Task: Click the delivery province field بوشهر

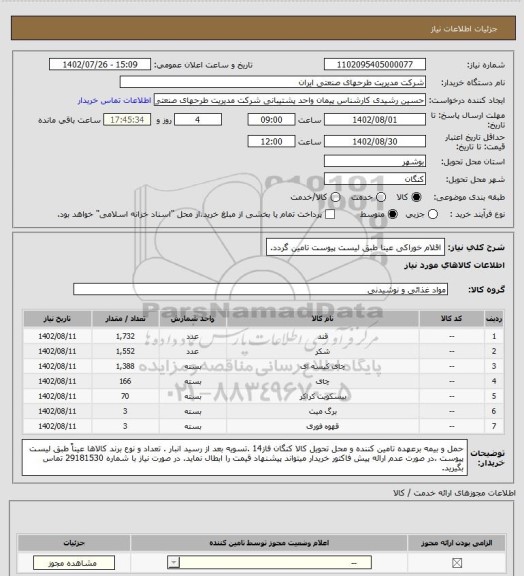Action: [x=375, y=161]
